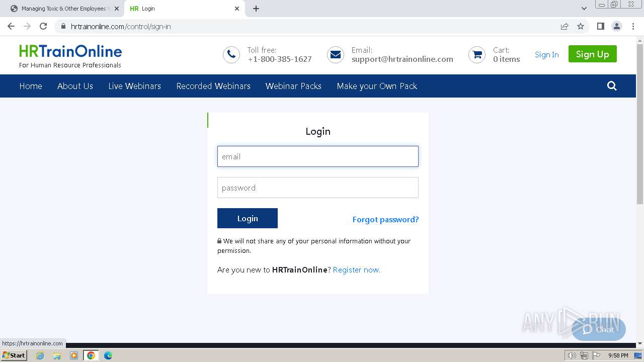Viewport: 644px width, 362px height.
Task: Open the shopping cart icon
Action: click(x=477, y=55)
